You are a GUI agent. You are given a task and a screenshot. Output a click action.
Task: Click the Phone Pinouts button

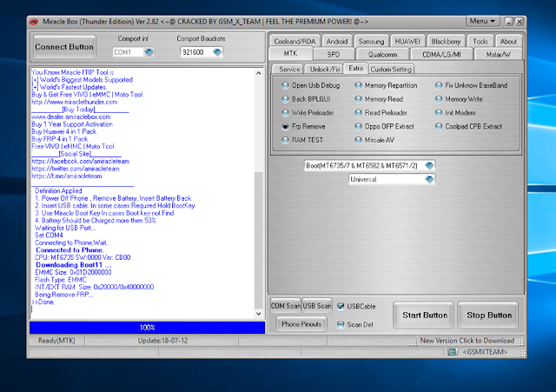301,324
